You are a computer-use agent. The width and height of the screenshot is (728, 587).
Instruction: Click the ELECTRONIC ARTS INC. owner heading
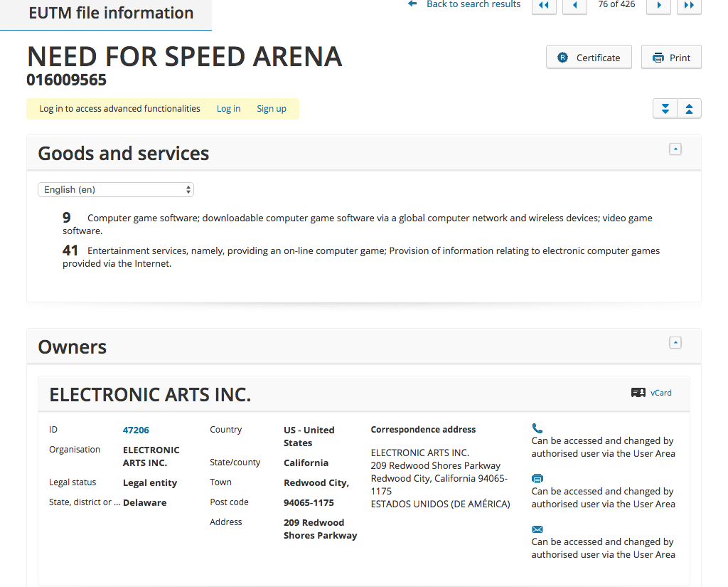coord(150,395)
